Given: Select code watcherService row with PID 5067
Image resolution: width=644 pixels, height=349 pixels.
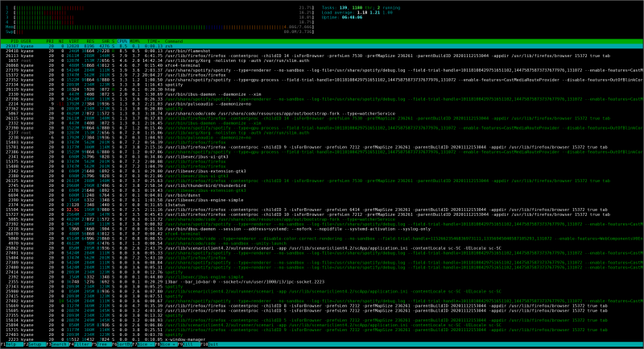Looking at the screenshot, I should [x=322, y=114].
